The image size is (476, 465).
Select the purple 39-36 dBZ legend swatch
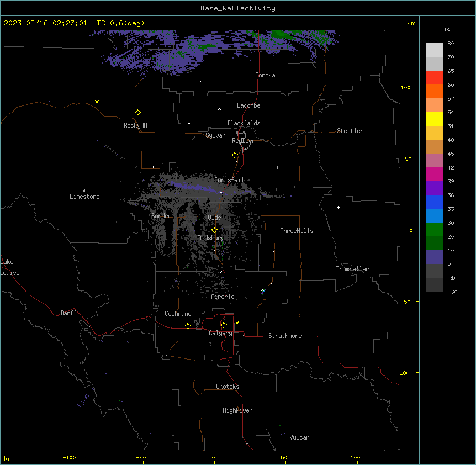coord(434,188)
